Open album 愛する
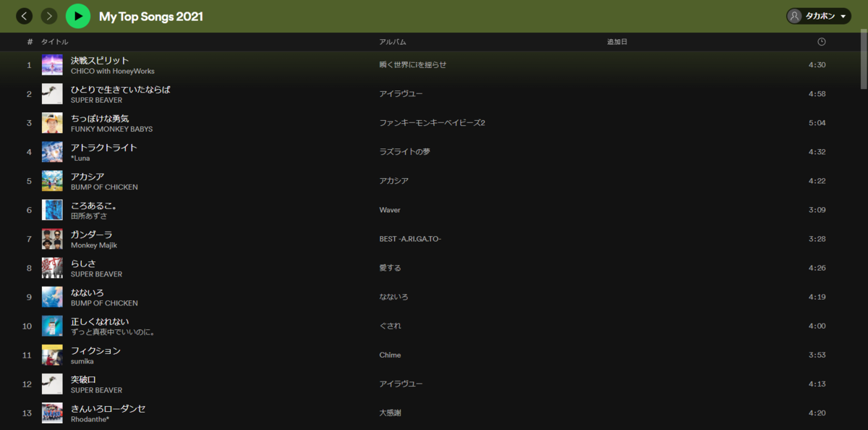This screenshot has height=430, width=868. (x=390, y=268)
